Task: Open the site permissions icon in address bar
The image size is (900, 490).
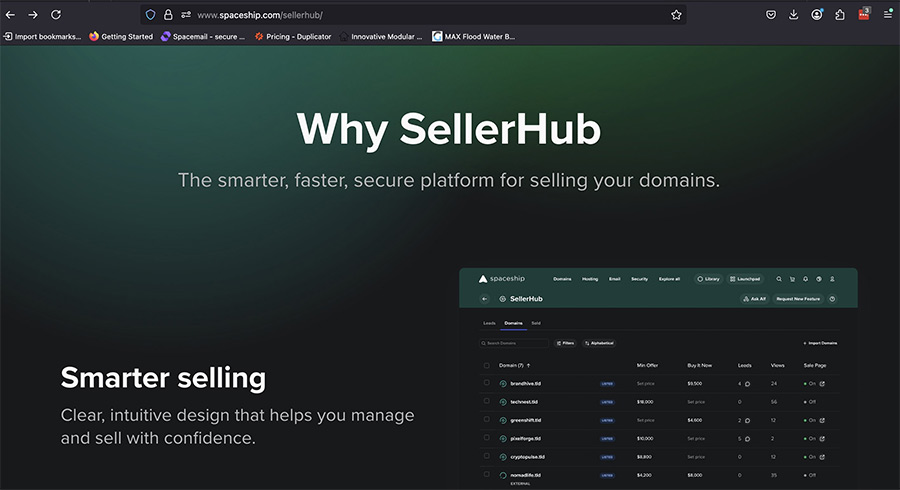Action: coord(186,15)
